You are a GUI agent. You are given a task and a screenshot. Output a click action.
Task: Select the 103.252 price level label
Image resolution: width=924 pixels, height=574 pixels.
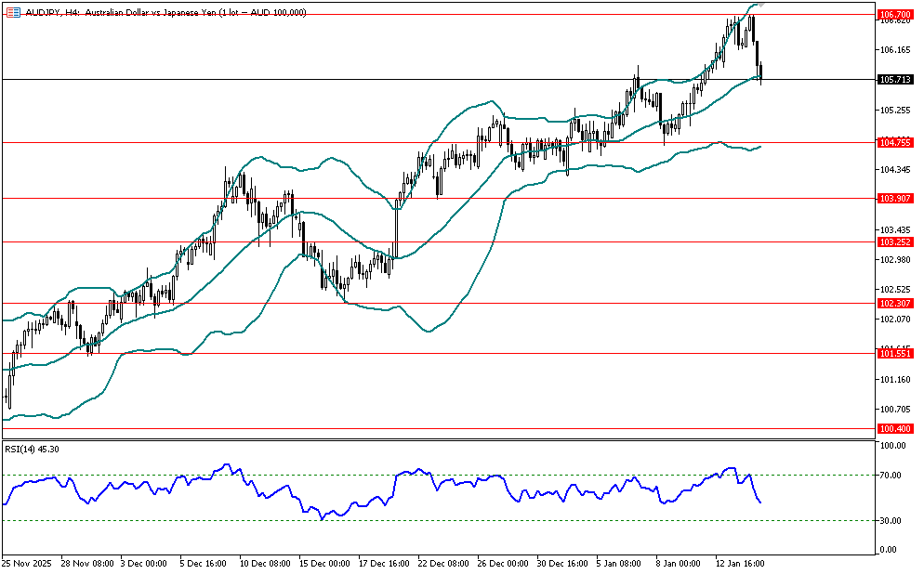pos(893,241)
